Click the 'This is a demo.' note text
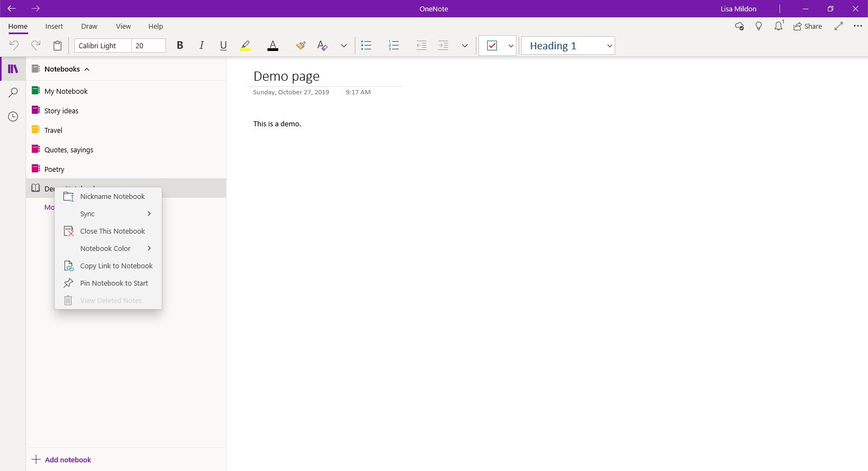 point(277,124)
